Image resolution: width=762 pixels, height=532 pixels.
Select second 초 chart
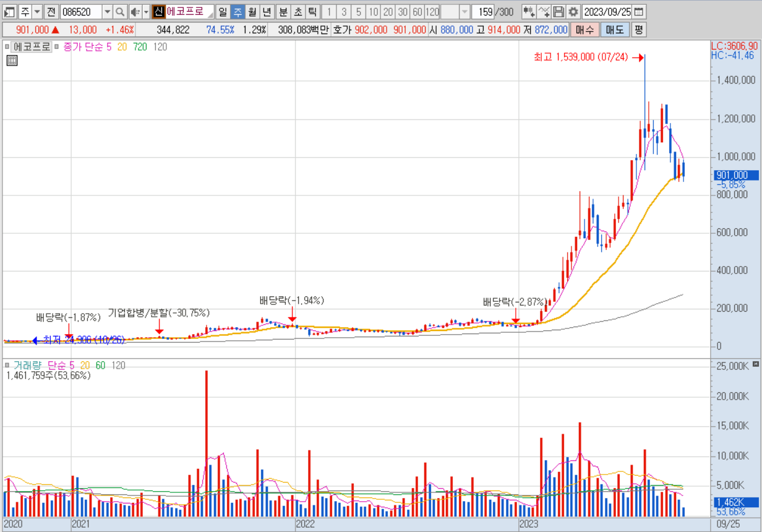[298, 12]
